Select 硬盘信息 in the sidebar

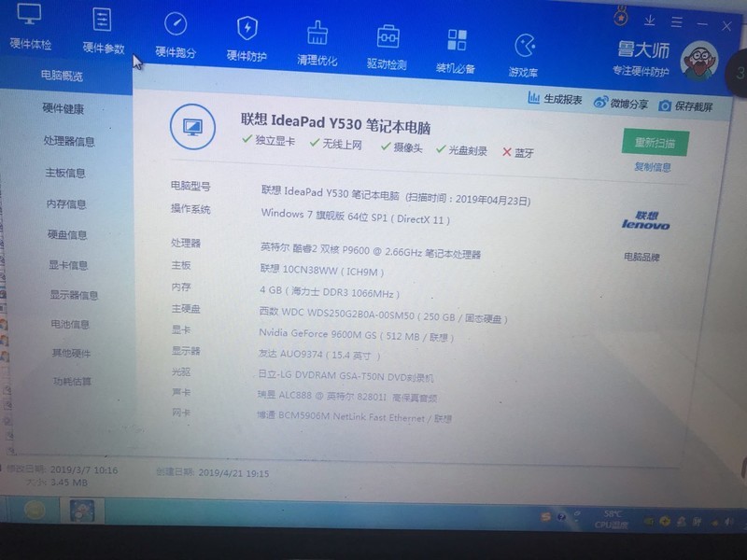pyautogui.click(x=67, y=234)
